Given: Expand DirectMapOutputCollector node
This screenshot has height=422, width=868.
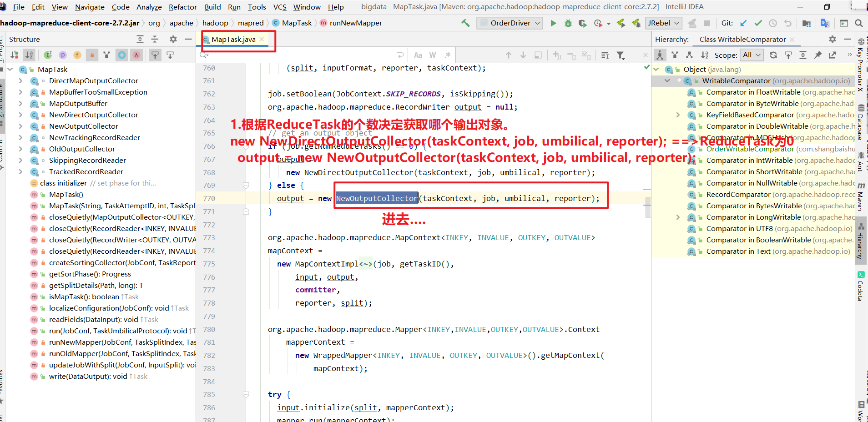Looking at the screenshot, I should [x=20, y=80].
